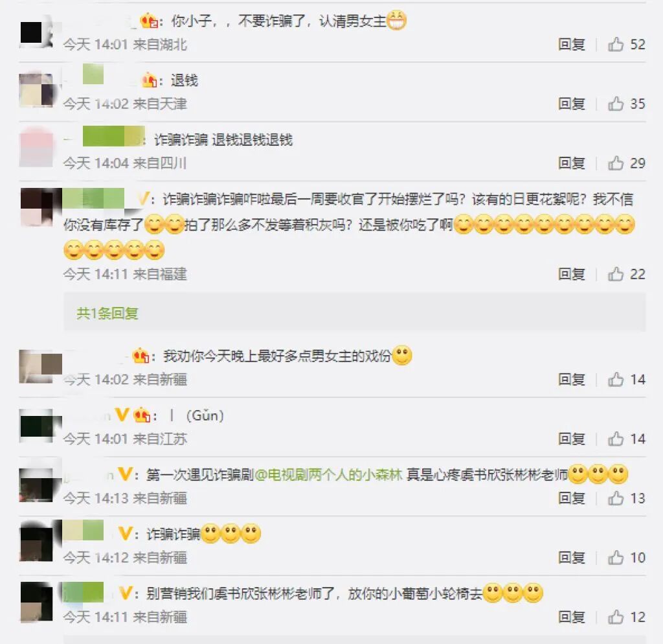Reply to the 福建 comment at 14:11

tap(571, 274)
